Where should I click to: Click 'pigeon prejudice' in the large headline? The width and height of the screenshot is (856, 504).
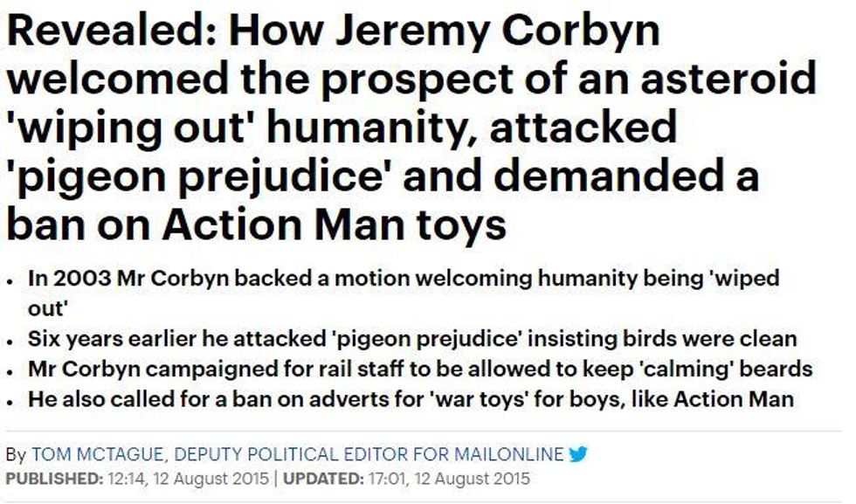pos(199,177)
